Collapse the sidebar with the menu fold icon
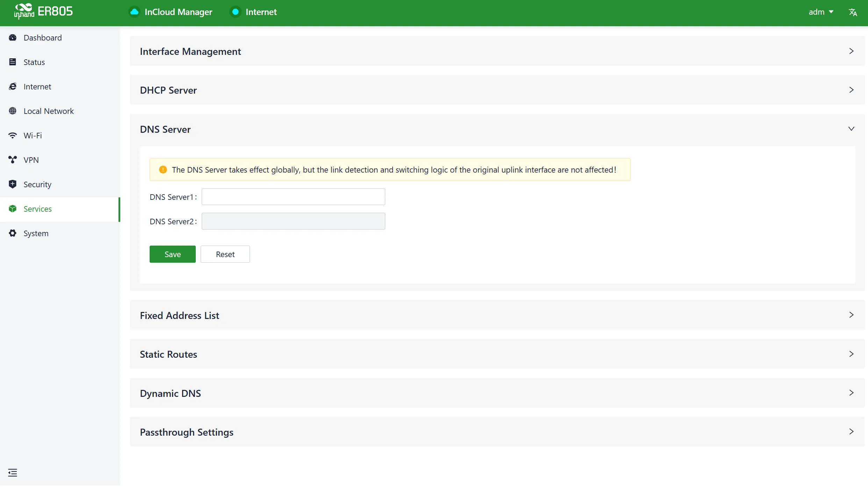Screen dimensions: 868x487 pos(13,473)
